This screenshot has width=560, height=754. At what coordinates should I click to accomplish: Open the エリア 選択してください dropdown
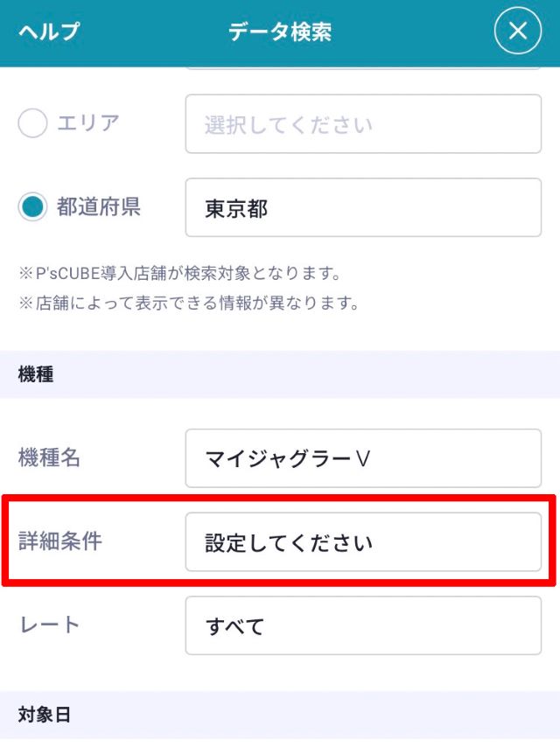363,124
